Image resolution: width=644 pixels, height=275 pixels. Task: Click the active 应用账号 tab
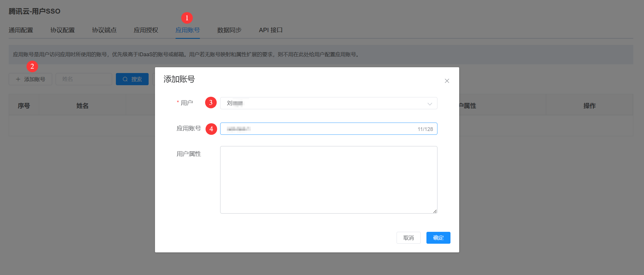(187, 30)
